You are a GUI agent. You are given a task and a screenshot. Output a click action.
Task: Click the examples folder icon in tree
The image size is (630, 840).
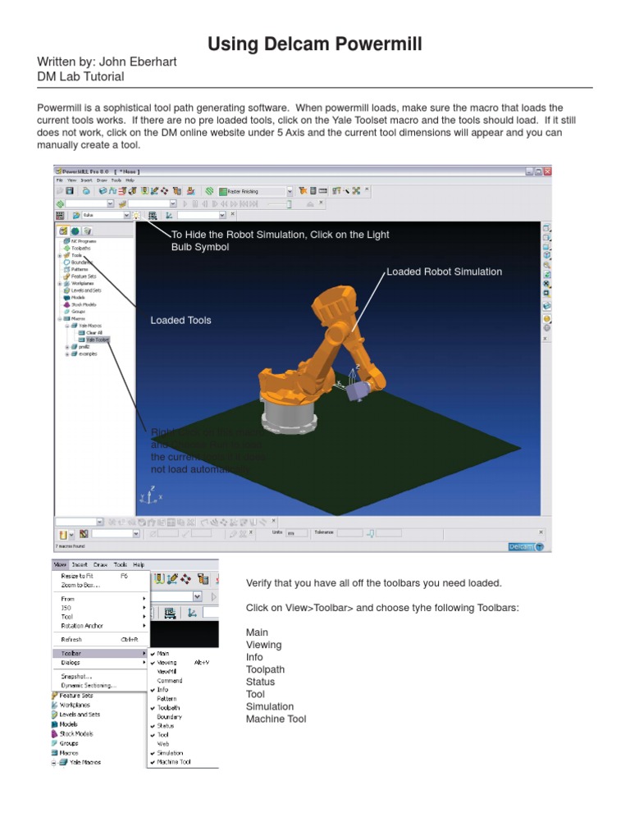[74, 354]
